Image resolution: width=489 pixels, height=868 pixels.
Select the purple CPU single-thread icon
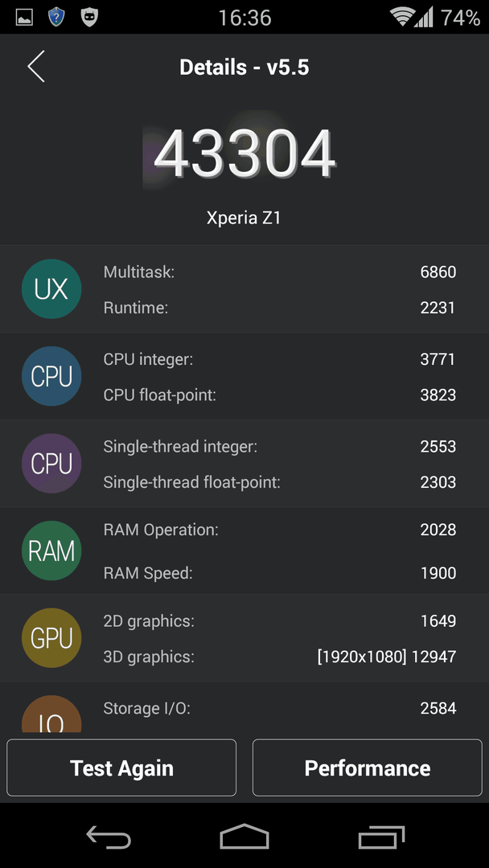(x=51, y=464)
